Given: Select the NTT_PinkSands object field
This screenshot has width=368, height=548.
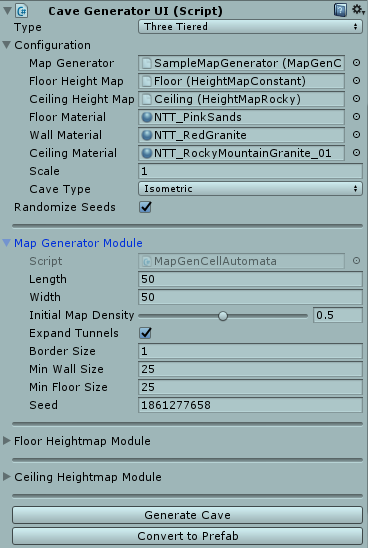Looking at the screenshot, I should [241, 117].
